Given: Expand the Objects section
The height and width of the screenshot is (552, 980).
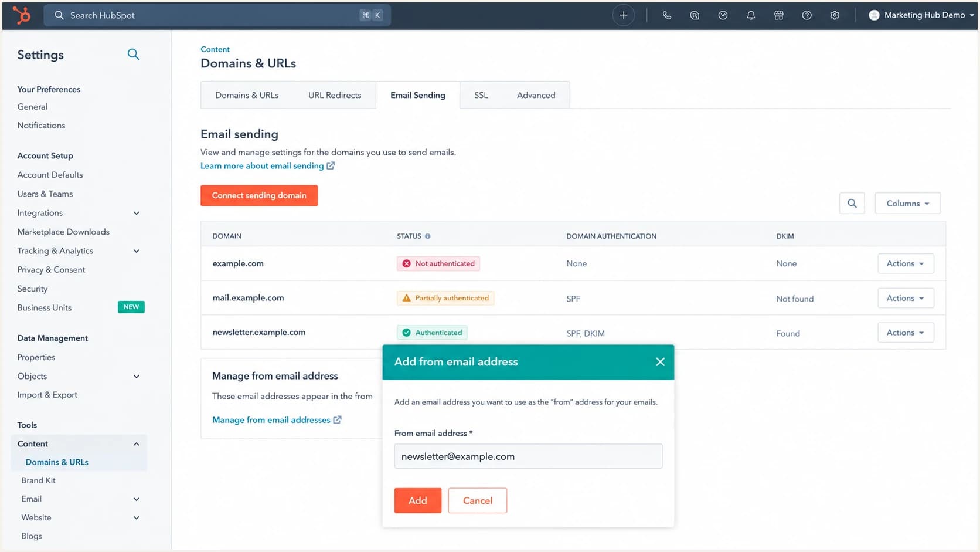Looking at the screenshot, I should (137, 377).
